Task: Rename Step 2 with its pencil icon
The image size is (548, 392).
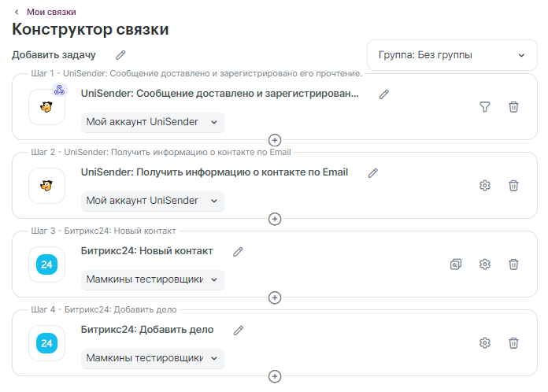Action: coord(373,172)
